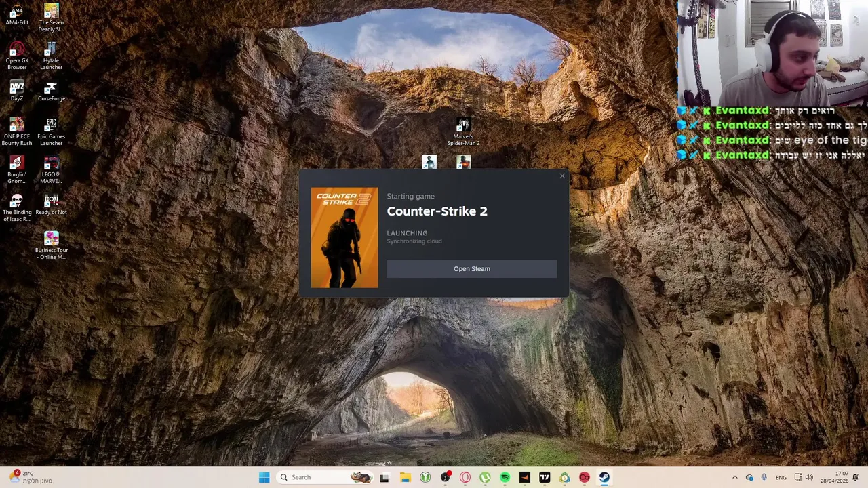The height and width of the screenshot is (488, 868).
Task: Open the red 'Ca' app on taskbar
Action: 585,477
